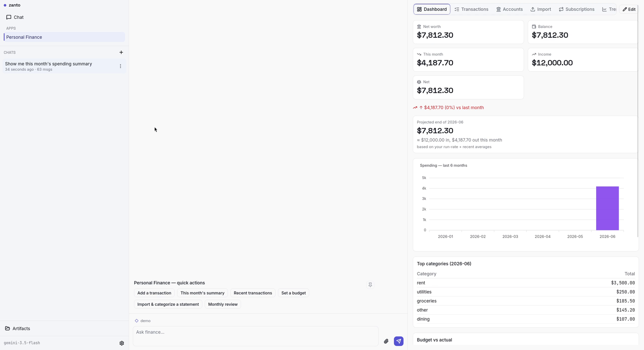Click 'Import & categorize a statement' quick action
Image resolution: width=644 pixels, height=350 pixels.
168,305
